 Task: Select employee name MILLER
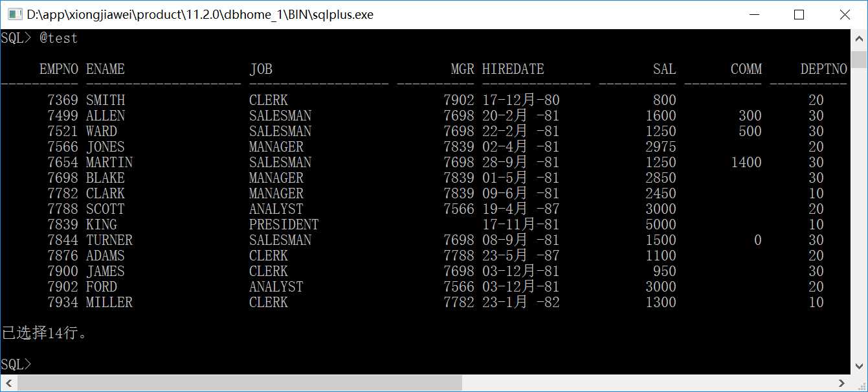[x=109, y=303]
